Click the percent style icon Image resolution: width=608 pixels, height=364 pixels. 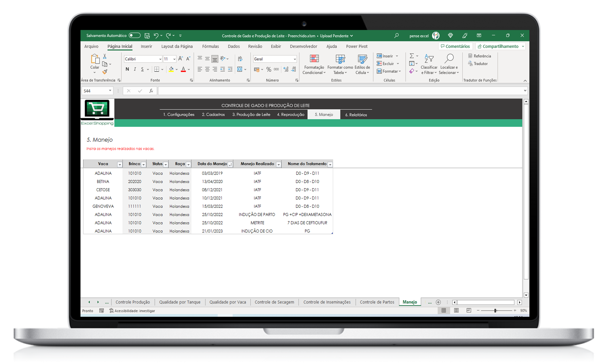pos(269,69)
